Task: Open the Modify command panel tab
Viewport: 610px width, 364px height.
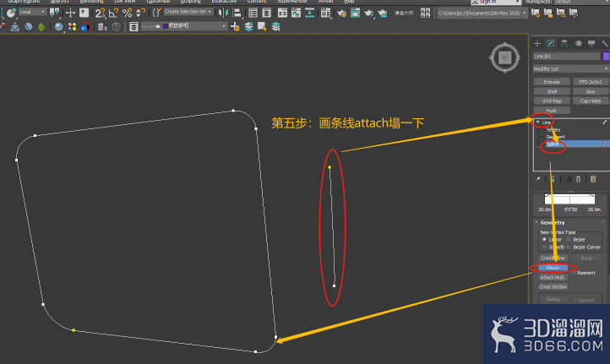Action: pyautogui.click(x=551, y=43)
